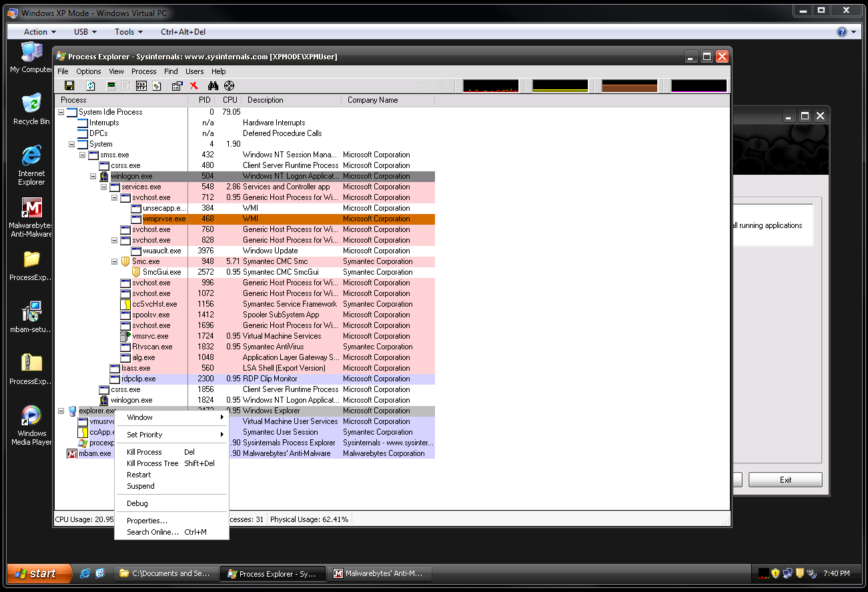Screen dimensions: 868x592
Task: Open System Information graph toolbar icon
Action: click(111, 85)
